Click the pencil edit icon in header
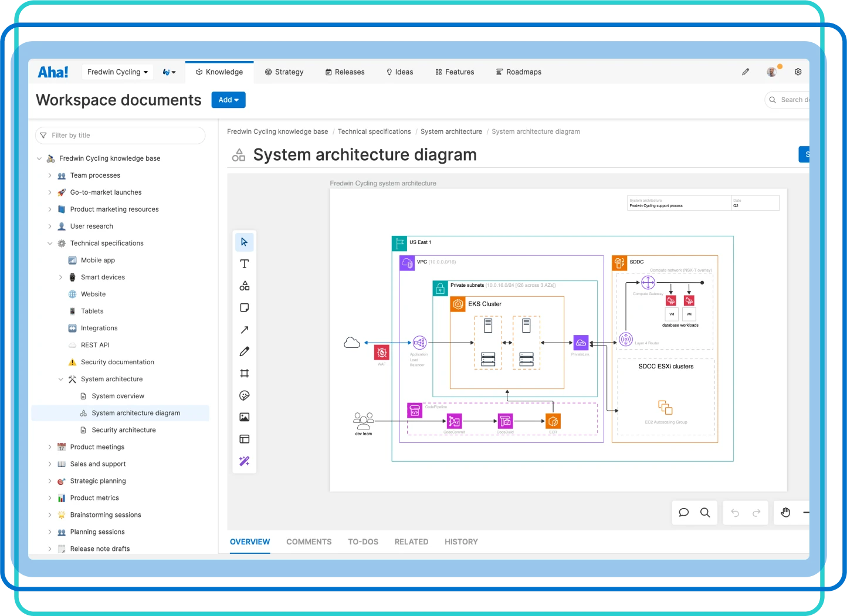Image resolution: width=847 pixels, height=616 pixels. 746,72
